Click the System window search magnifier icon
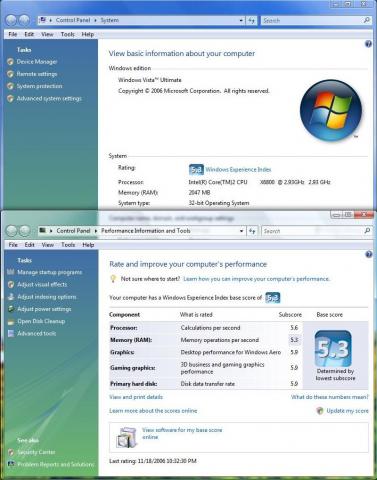 tap(366, 20)
